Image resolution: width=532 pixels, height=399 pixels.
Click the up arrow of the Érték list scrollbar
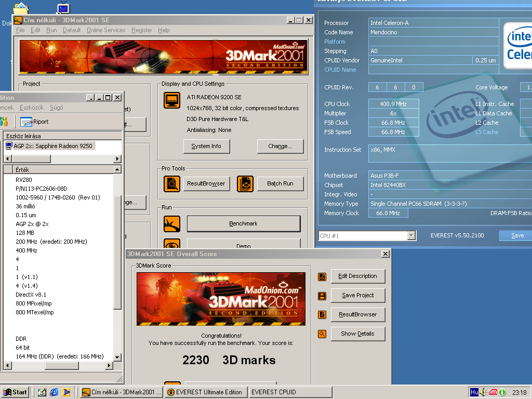coord(117,169)
